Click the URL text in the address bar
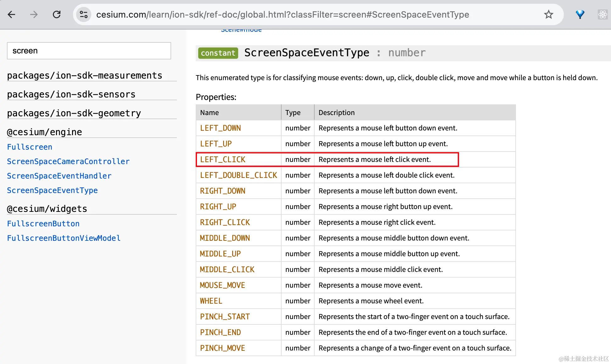This screenshot has width=611, height=364. pyautogui.click(x=282, y=14)
